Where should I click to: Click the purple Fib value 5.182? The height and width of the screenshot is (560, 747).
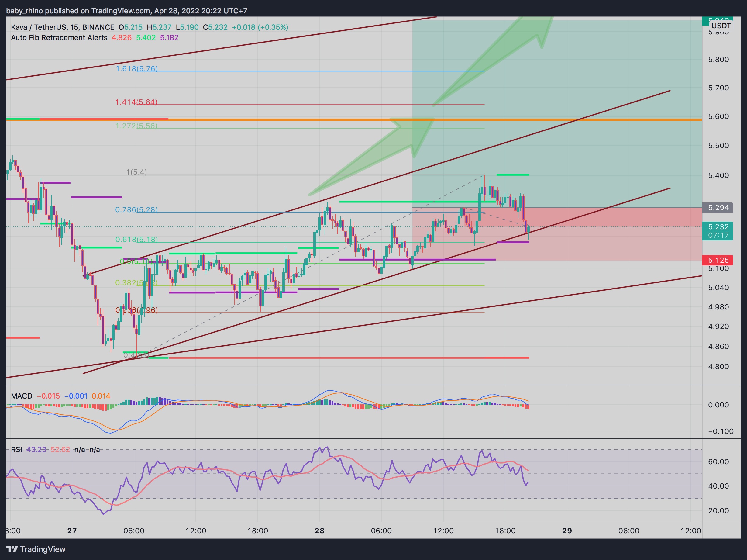coord(169,37)
